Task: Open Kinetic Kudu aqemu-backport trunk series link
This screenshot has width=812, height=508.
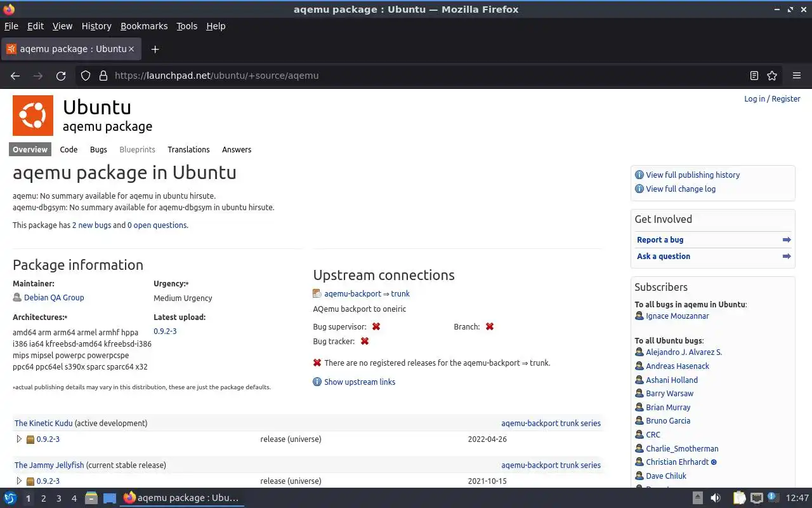Action: pos(551,423)
